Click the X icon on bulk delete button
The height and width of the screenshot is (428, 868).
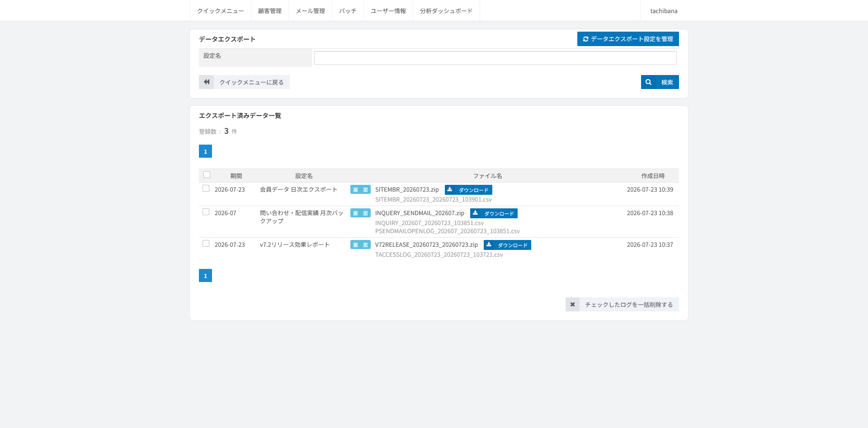click(572, 304)
